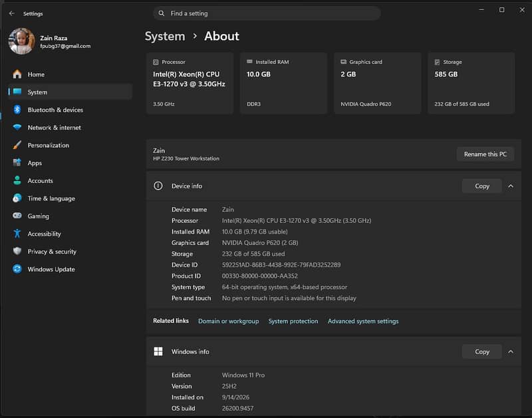Open Domain or workgroup link
Viewport: 532px width, 418px height.
228,321
